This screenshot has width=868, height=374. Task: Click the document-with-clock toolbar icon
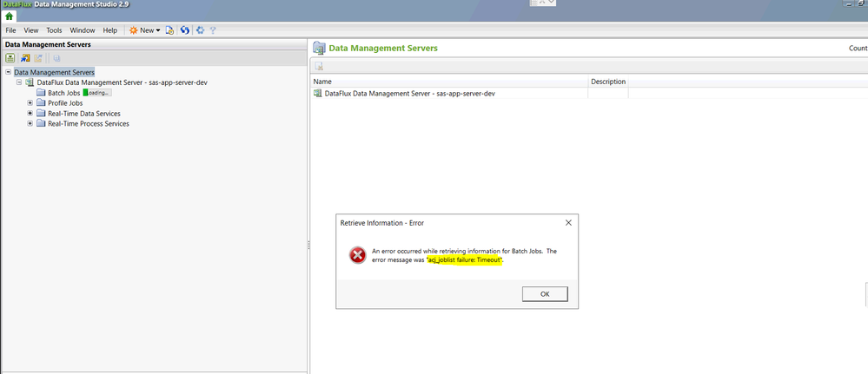tap(170, 30)
